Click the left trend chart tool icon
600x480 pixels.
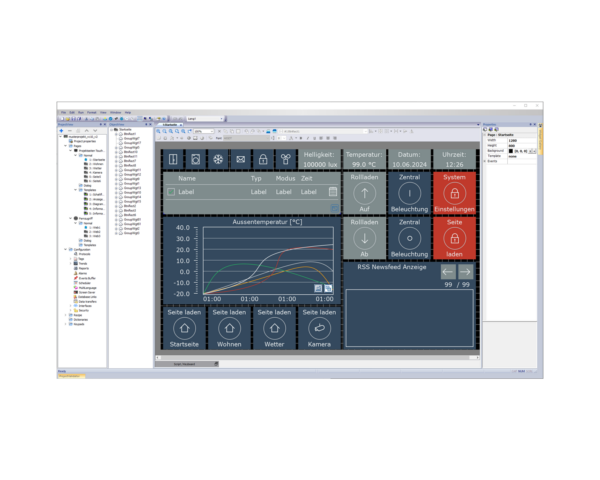(318, 288)
